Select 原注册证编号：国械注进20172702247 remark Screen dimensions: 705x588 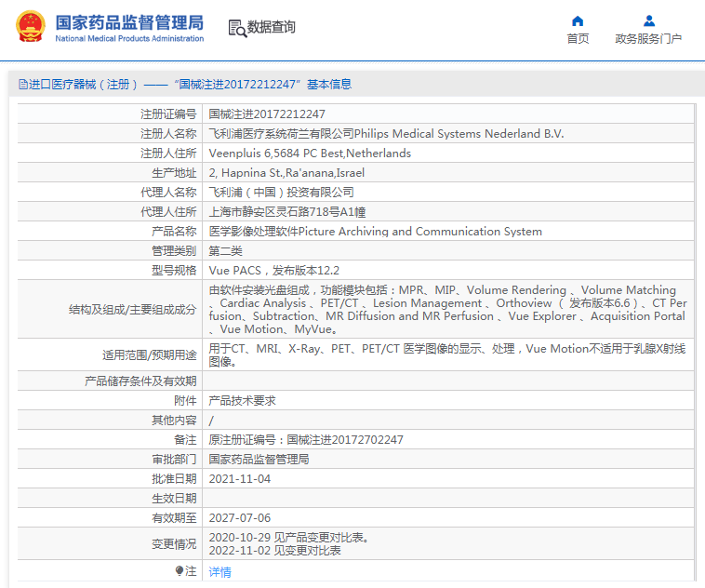(x=306, y=439)
